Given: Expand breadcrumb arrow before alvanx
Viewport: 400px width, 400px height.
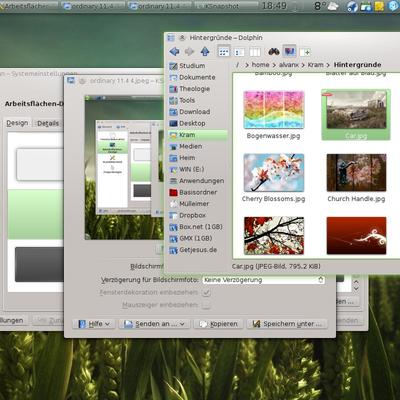Looking at the screenshot, I should (274, 65).
